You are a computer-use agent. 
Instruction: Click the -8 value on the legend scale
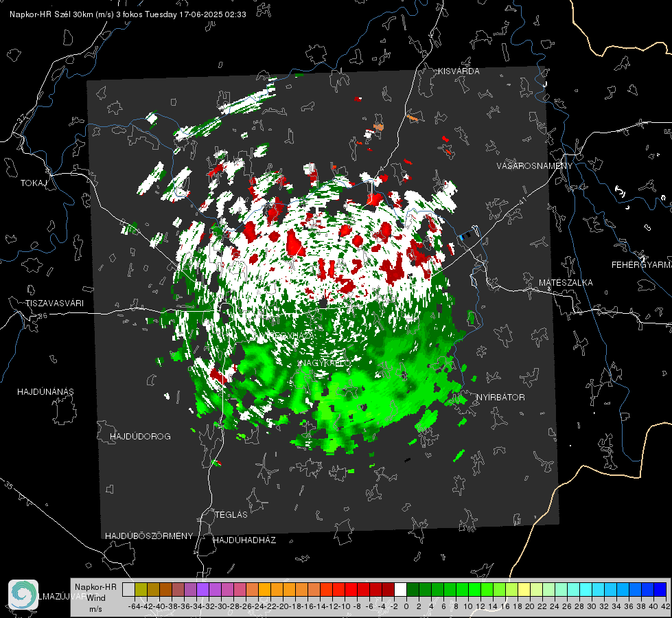click(356, 606)
